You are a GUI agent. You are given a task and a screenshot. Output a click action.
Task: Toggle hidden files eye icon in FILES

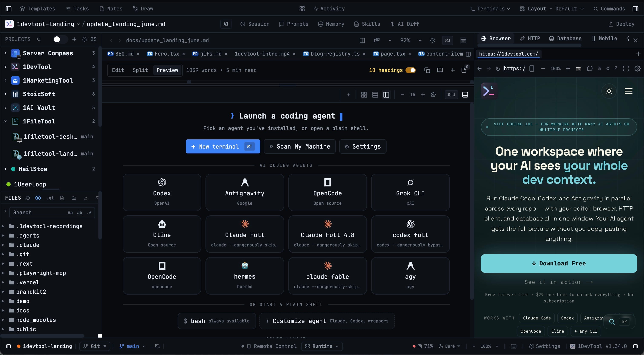click(x=38, y=198)
